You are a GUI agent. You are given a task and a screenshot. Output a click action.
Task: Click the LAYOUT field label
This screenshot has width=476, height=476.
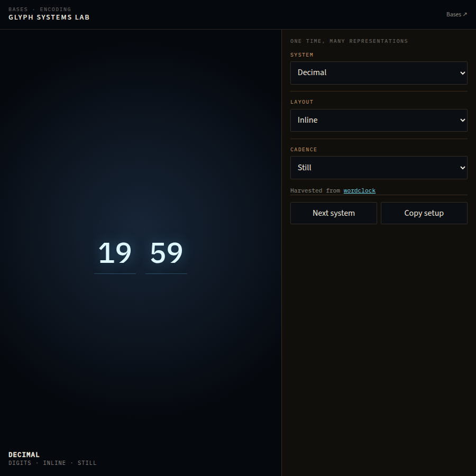coord(302,102)
